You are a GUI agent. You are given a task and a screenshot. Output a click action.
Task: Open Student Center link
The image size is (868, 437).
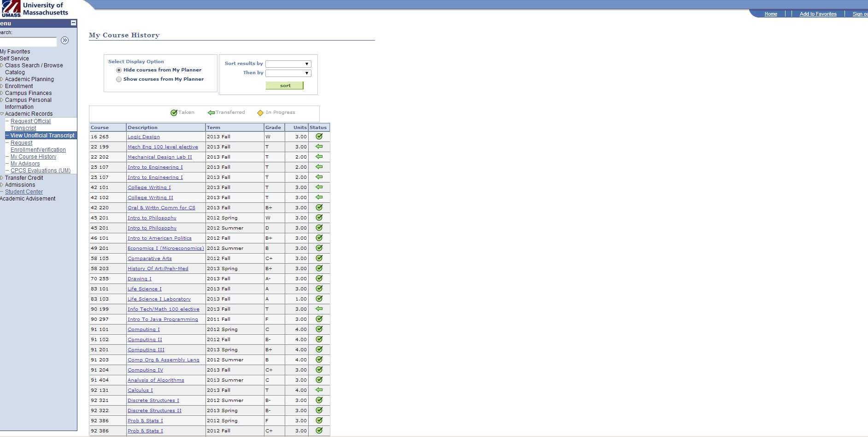24,192
